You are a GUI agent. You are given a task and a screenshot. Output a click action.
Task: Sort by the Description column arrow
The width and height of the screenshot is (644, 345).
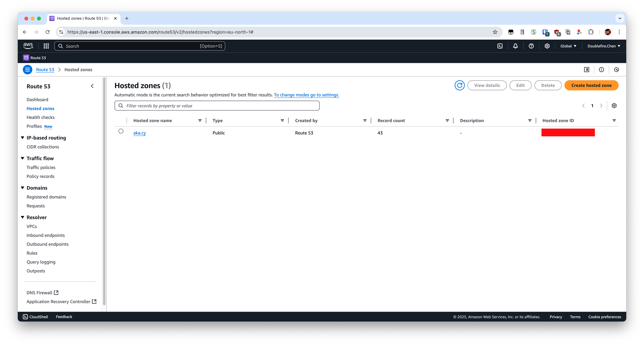[530, 121]
